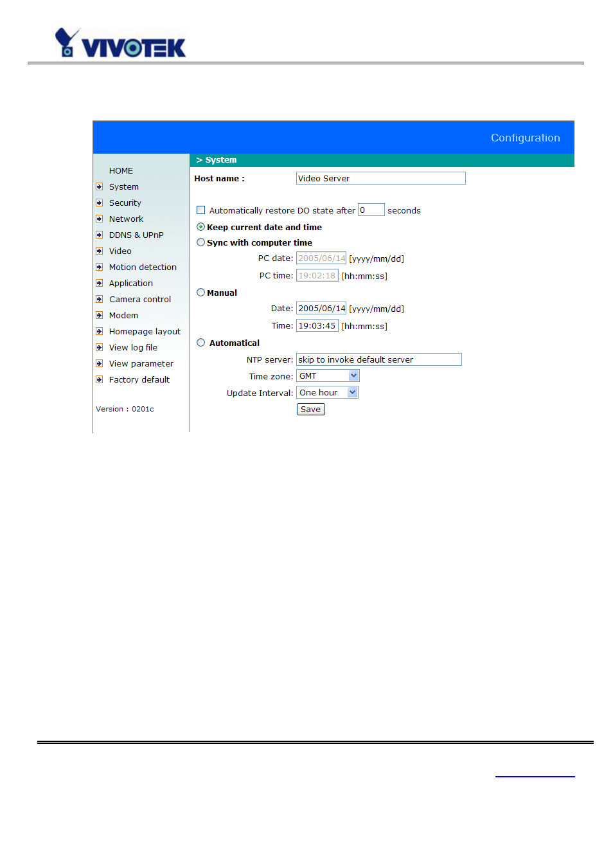613x868 pixels.
Task: Click the Save button
Action: 311,410
